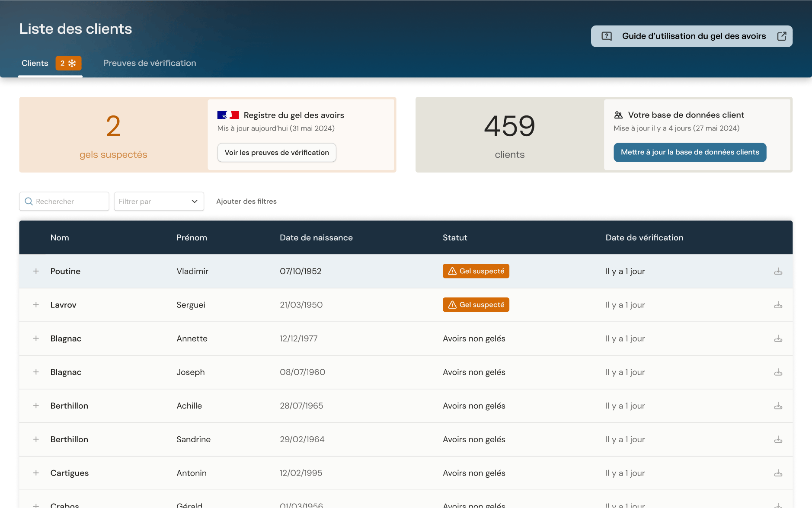
Task: Click Ajouter des filtres link
Action: 246,201
